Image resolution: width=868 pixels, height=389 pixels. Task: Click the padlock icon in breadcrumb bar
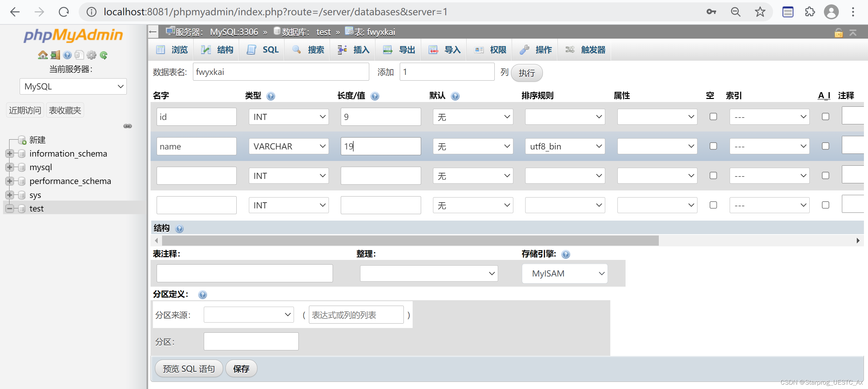(839, 33)
